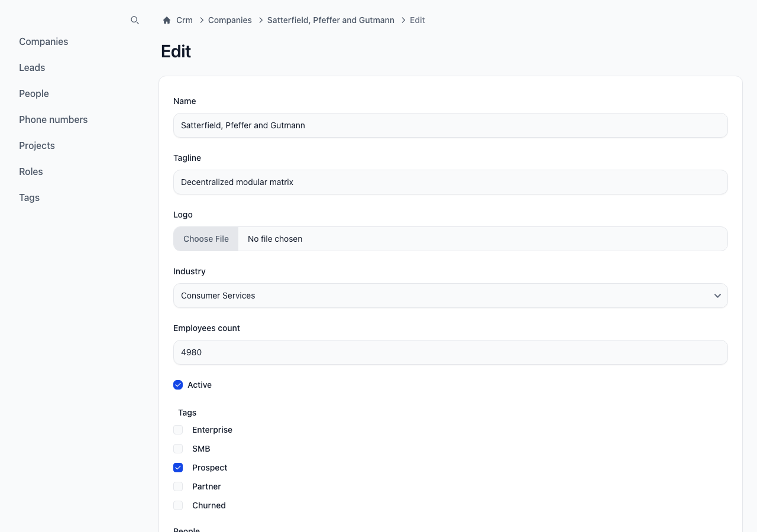Open the sidebar search icon
Image resolution: width=757 pixels, height=532 pixels.
(135, 20)
